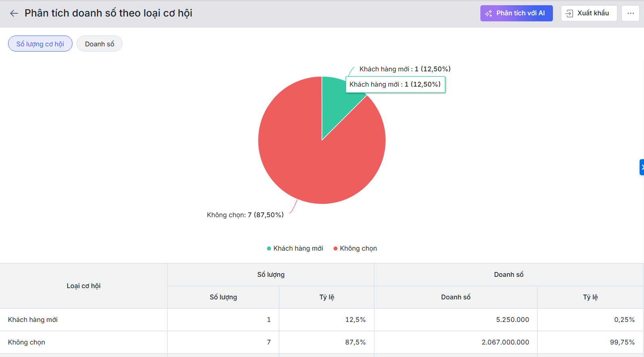The image size is (644, 357).
Task: Click the pie label Không chọn: 7 (87,50%)
Action: [245, 215]
